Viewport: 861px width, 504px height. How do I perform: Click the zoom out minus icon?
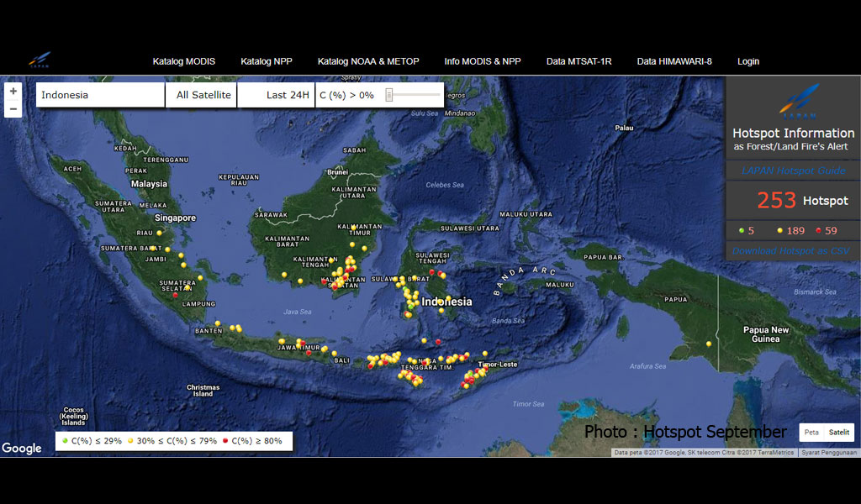13,109
